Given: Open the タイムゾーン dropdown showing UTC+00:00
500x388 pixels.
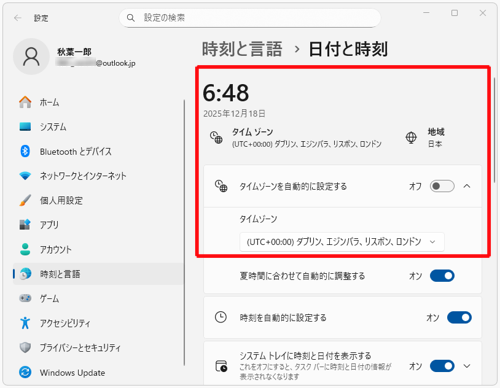Looking at the screenshot, I should 342,242.
